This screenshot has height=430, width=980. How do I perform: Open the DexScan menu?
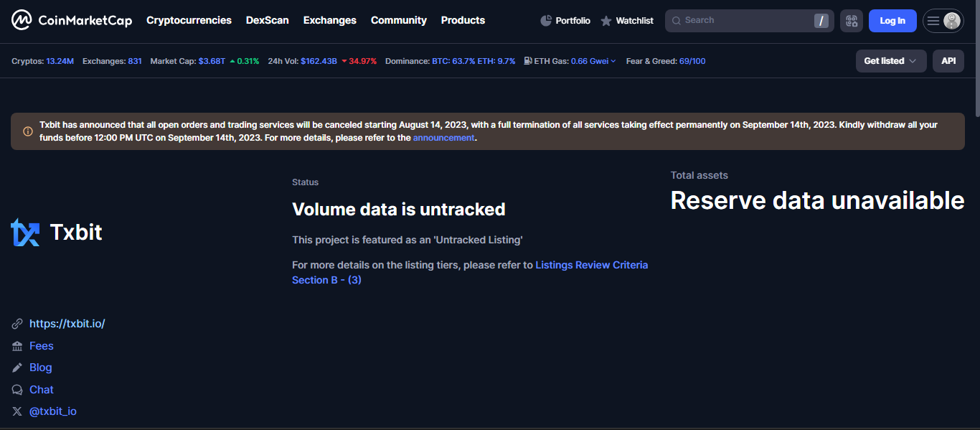click(268, 20)
